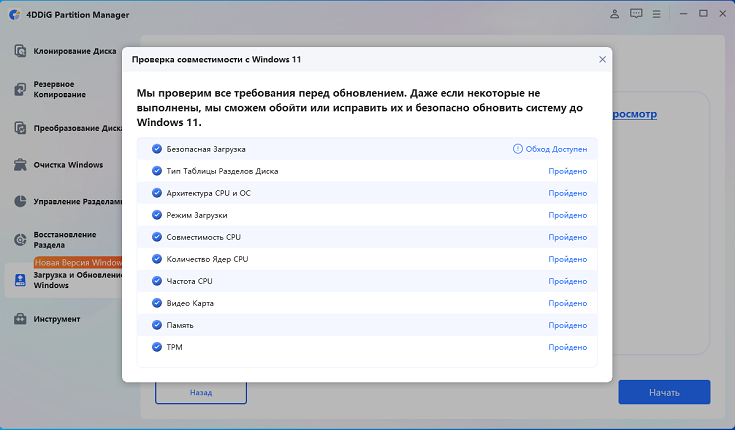Click check icon for Память

(157, 325)
